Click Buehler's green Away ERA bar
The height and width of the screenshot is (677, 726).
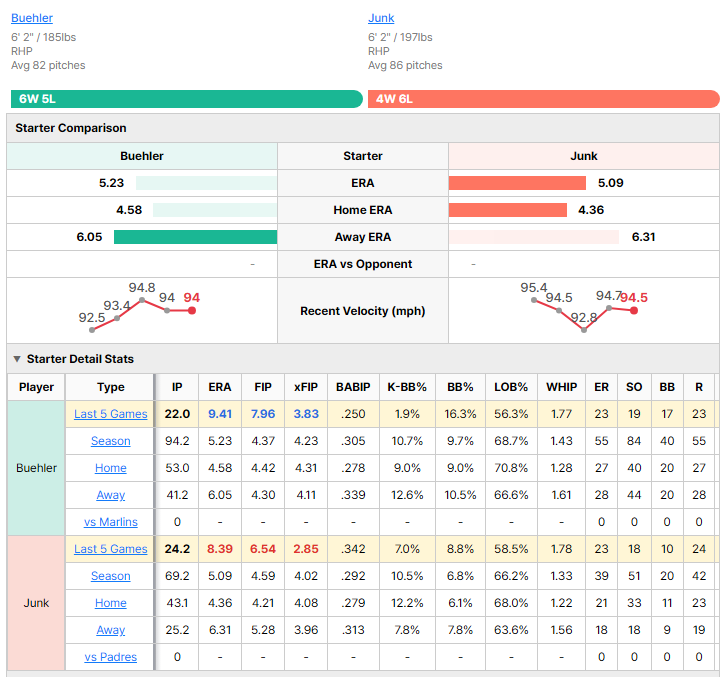click(x=195, y=237)
